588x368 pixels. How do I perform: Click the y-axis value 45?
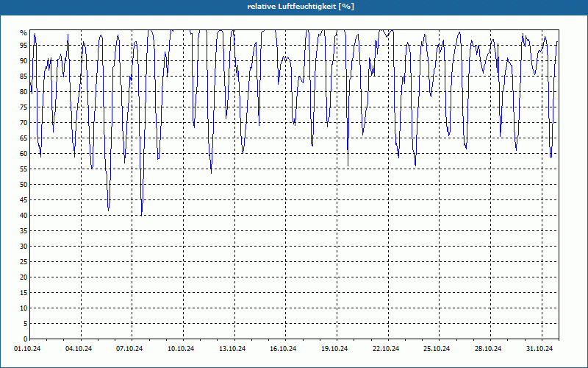(x=24, y=199)
